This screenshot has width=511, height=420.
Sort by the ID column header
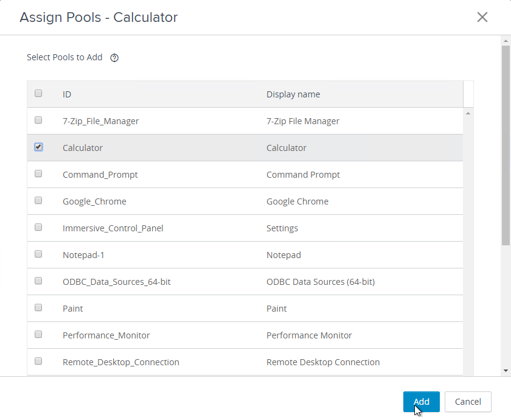(67, 94)
